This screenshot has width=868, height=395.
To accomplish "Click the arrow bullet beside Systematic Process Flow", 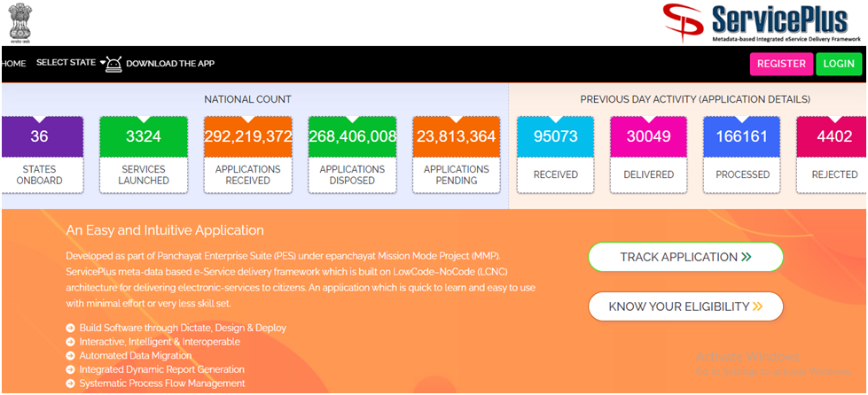I will 70,383.
